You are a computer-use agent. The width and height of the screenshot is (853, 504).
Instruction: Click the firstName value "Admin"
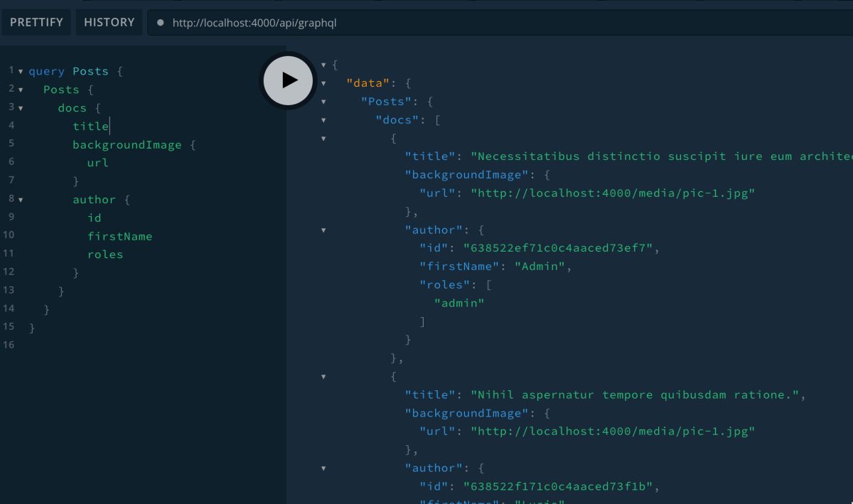click(x=540, y=267)
